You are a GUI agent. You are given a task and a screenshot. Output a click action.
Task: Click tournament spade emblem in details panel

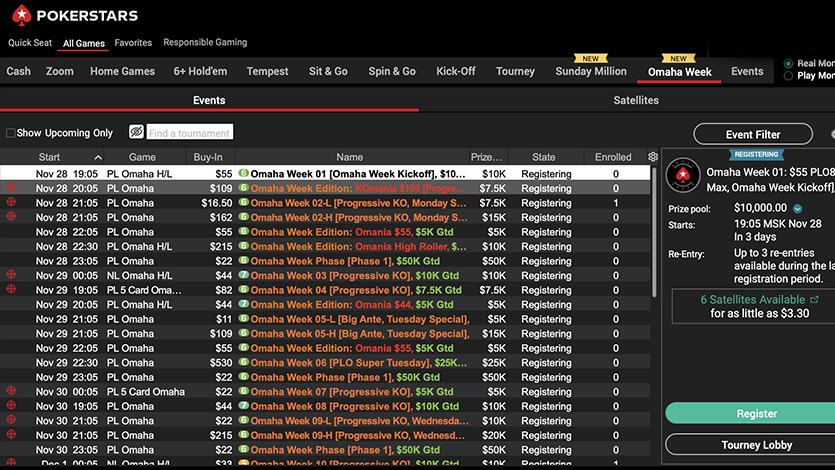683,175
